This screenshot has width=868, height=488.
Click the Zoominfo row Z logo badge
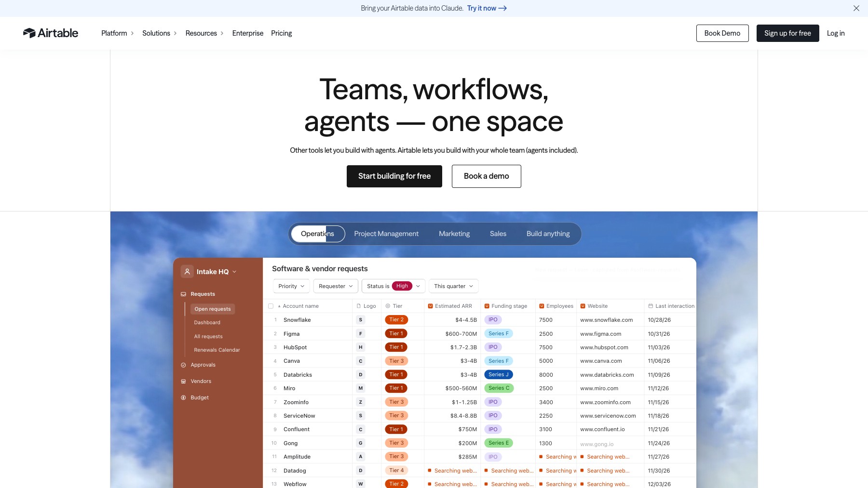click(x=361, y=402)
